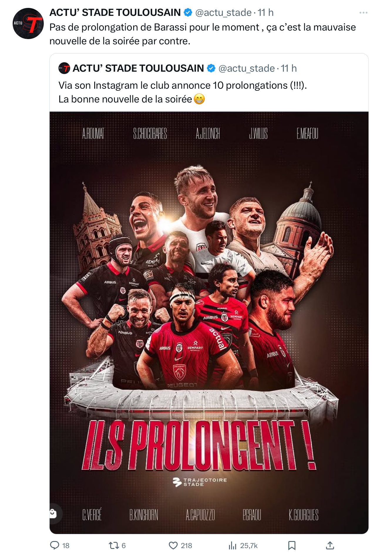Bookmark this tweet

click(292, 545)
